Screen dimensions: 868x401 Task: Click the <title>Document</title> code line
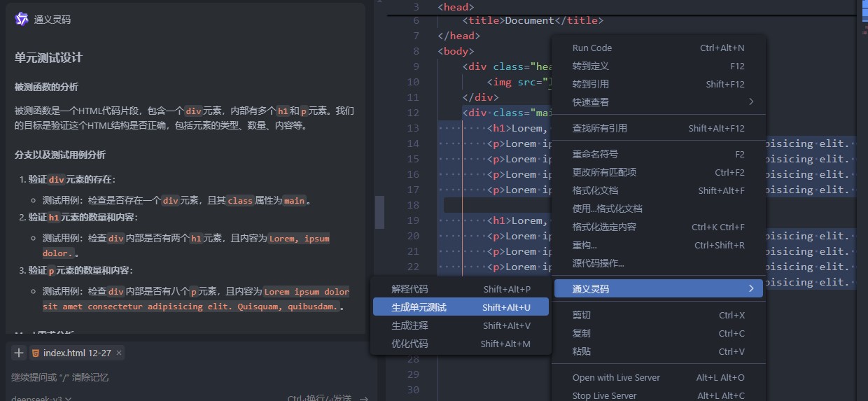(x=533, y=20)
